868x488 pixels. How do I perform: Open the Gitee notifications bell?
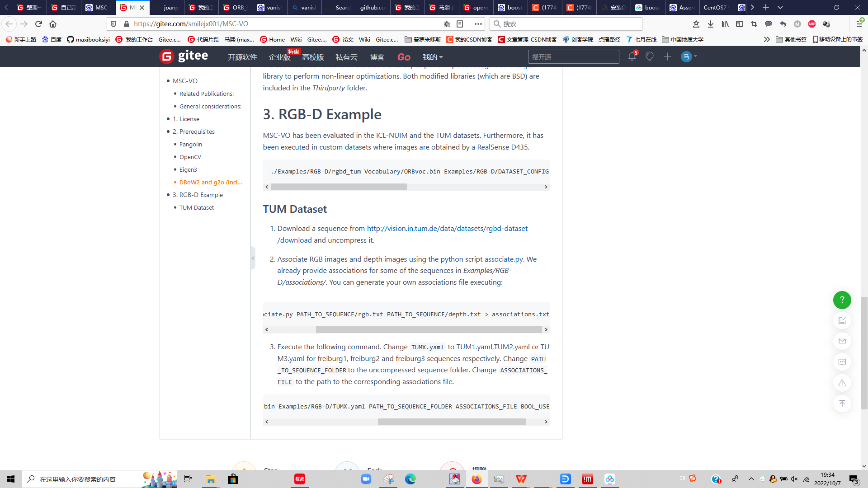[x=632, y=57]
